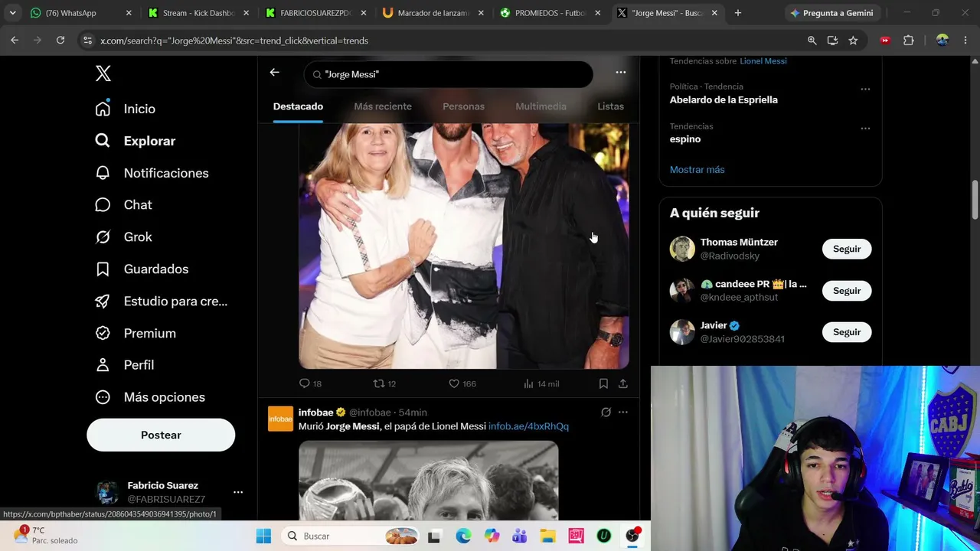
Task: Close the Marcador de lanzamiento tab
Action: point(481,13)
